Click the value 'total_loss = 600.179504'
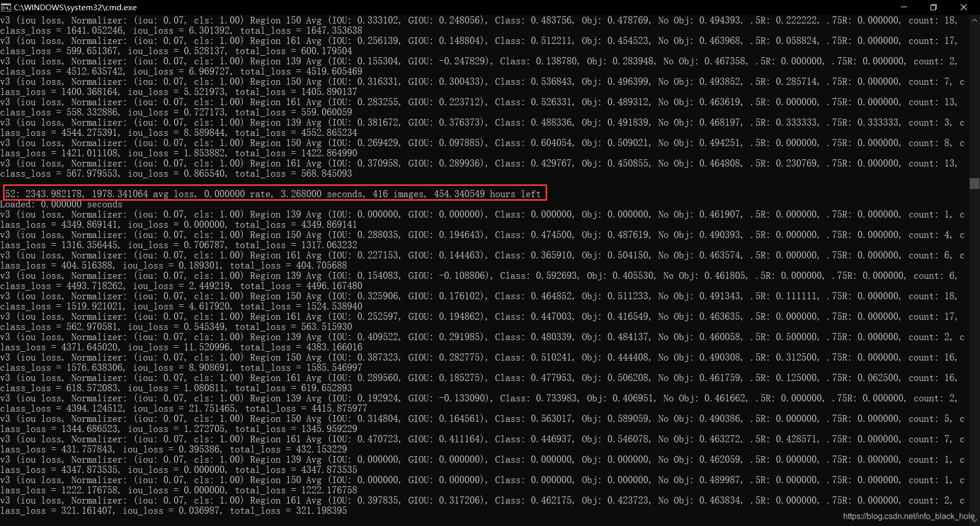 click(293, 51)
